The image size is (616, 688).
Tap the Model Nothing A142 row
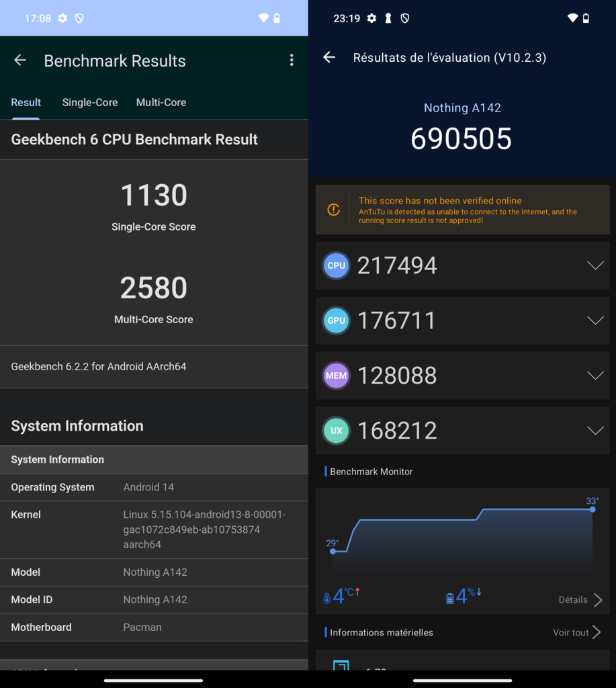[154, 572]
